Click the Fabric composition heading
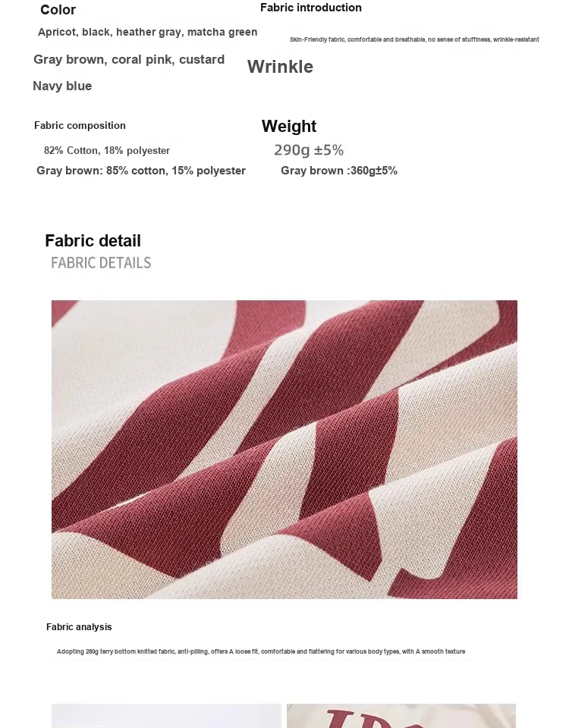This screenshot has height=728, width=569. coord(80,125)
